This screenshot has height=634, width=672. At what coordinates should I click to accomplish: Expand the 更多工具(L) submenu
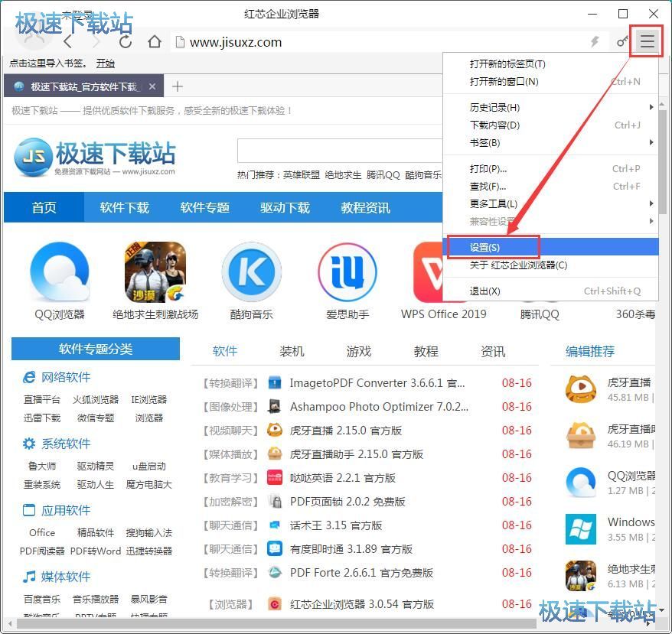pos(551,203)
